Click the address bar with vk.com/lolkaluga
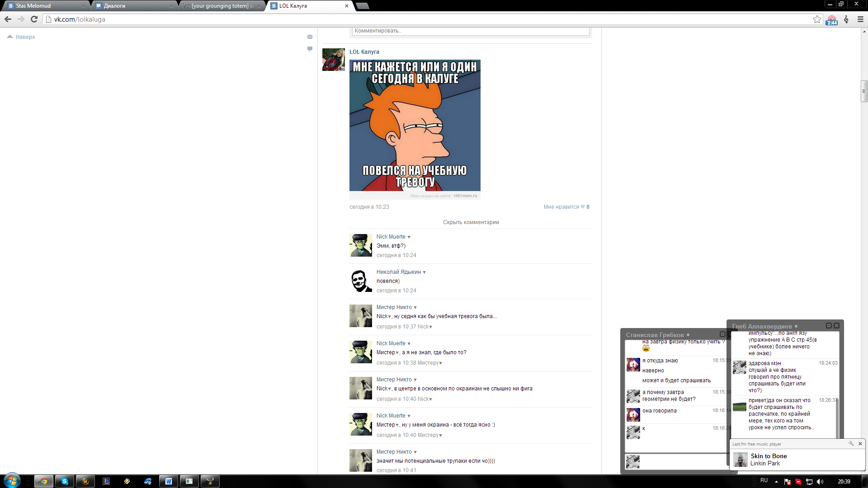 pos(429,19)
